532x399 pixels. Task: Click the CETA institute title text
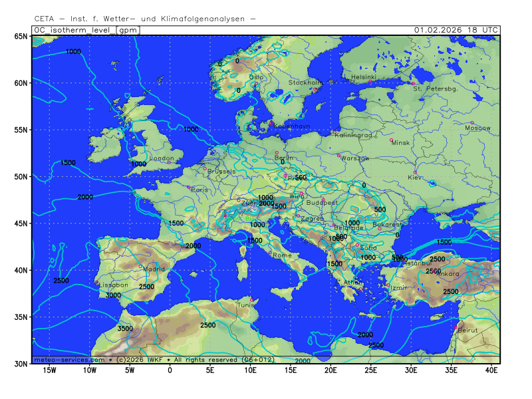click(145, 19)
